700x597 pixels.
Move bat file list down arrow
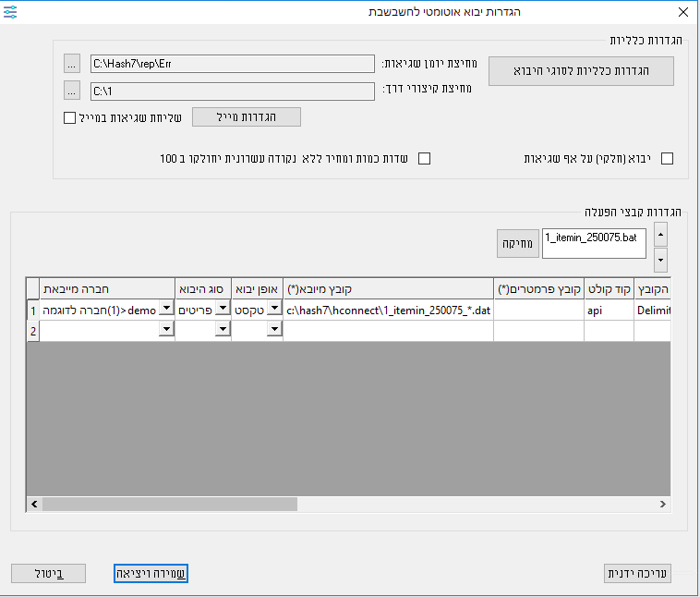tap(660, 260)
